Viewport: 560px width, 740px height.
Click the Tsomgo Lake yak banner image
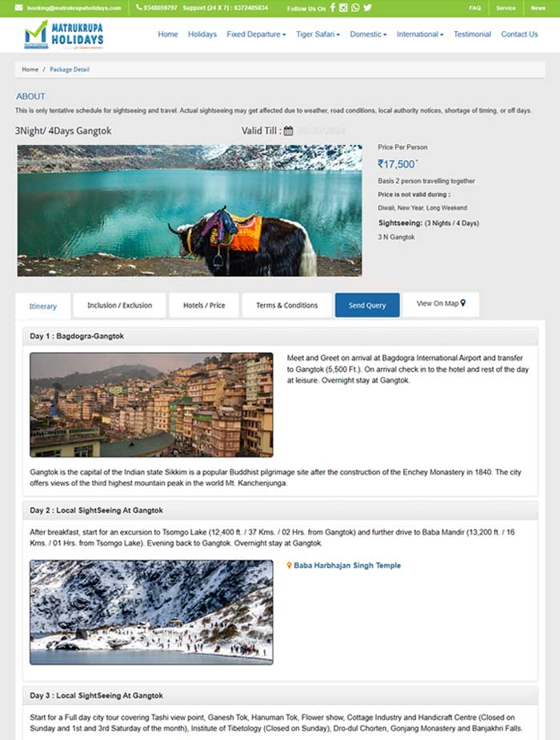click(190, 210)
